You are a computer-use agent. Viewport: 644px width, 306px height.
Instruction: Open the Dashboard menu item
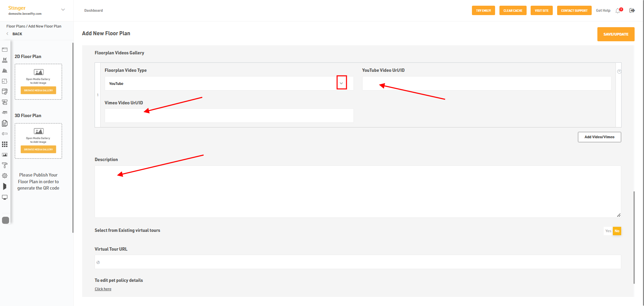point(94,10)
